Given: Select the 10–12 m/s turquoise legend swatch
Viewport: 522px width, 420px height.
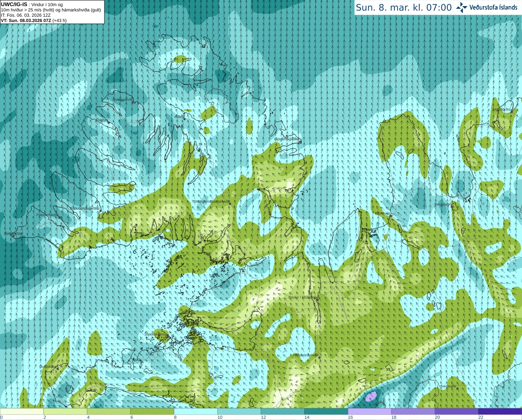Looking at the screenshot, I should [x=239, y=411].
